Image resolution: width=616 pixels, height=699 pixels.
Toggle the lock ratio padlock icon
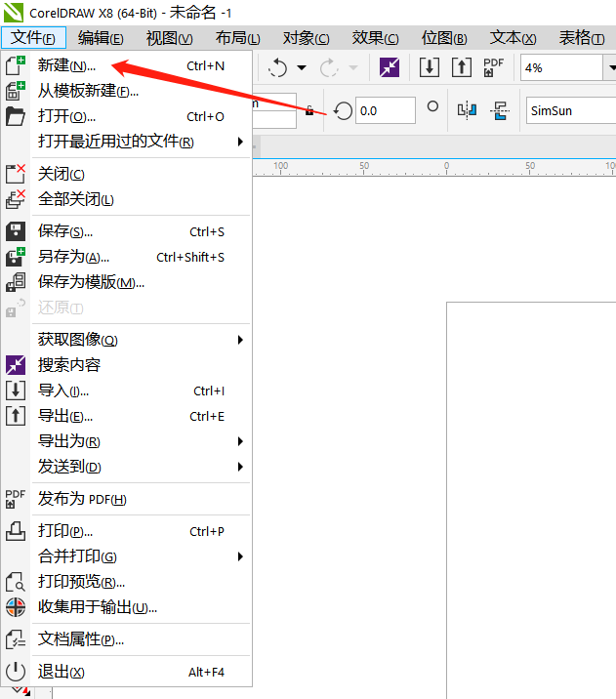point(309,110)
